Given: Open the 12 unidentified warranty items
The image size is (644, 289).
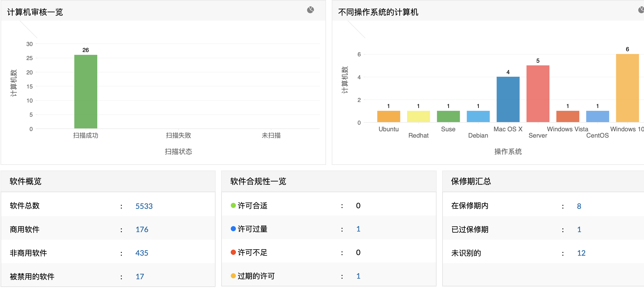Looking at the screenshot, I should [x=581, y=253].
